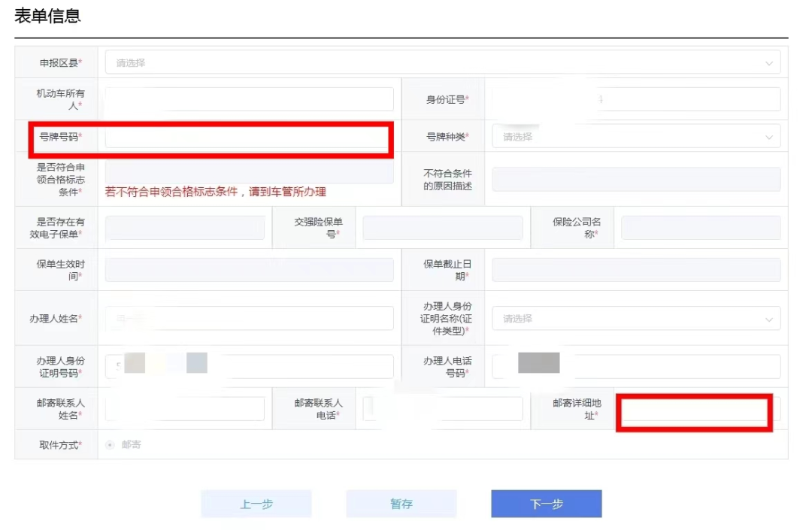Expand the 号牌种类 dropdown list
The height and width of the screenshot is (530, 812).
tap(635, 137)
